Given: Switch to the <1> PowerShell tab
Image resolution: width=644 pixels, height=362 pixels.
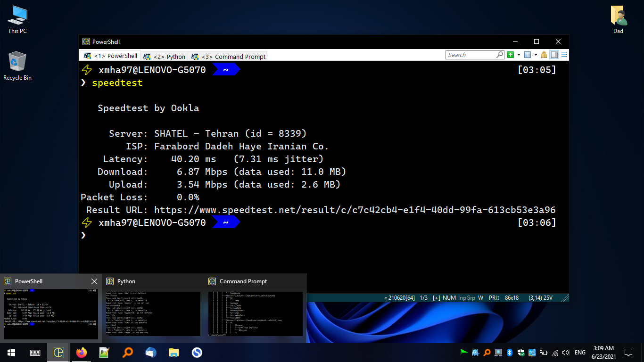Looking at the screenshot, I should (110, 56).
